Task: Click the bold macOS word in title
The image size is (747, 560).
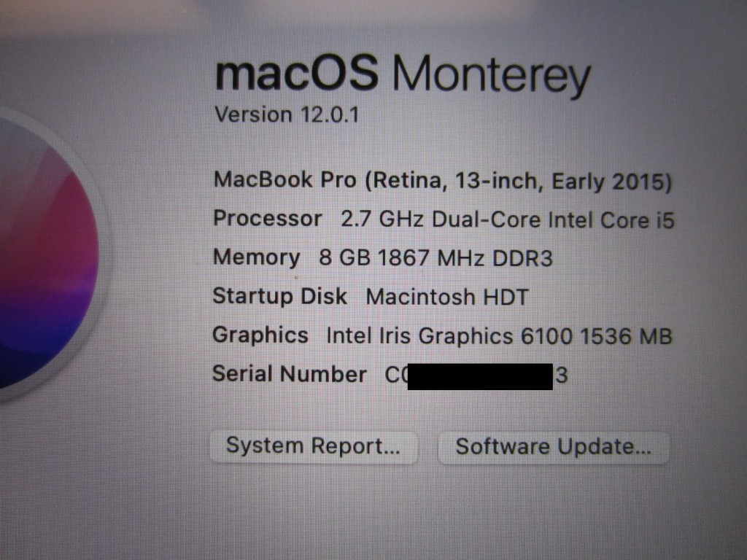Action: point(297,72)
